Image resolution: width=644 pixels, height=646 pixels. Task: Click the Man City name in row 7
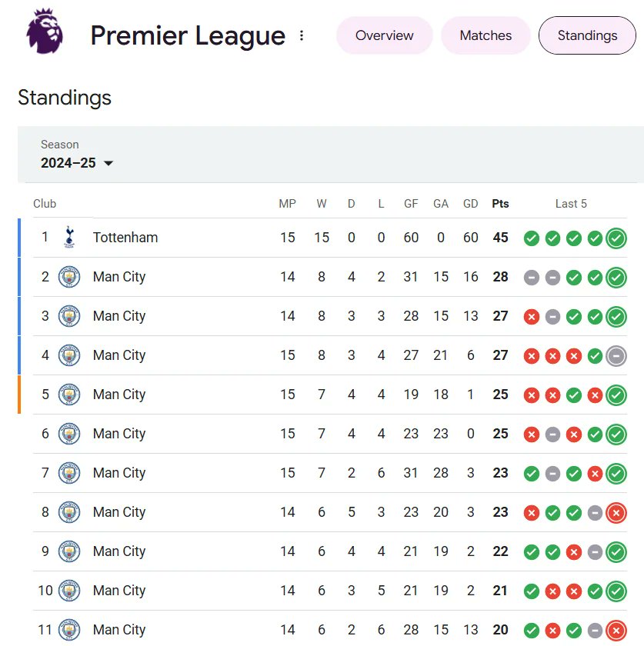click(119, 473)
